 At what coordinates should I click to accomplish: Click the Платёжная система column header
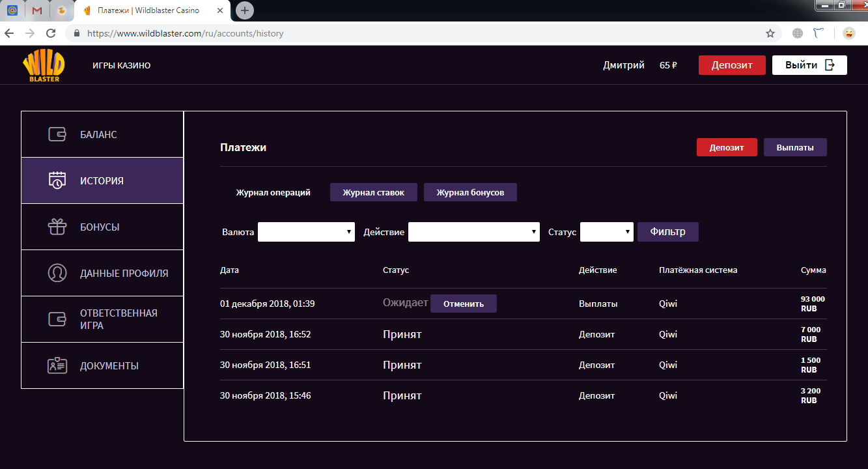coord(698,270)
